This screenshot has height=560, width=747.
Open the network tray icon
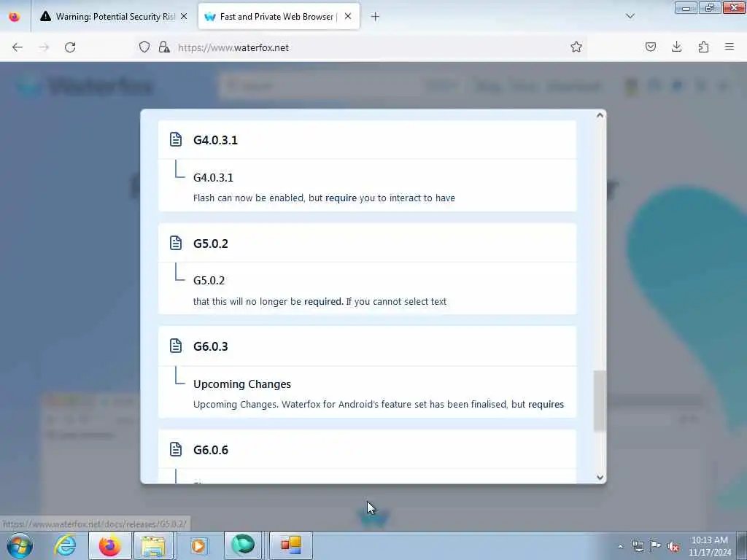click(638, 546)
